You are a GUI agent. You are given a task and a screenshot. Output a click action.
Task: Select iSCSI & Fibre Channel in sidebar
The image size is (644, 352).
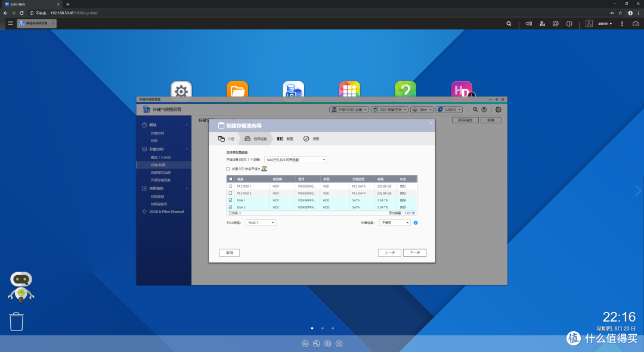166,211
